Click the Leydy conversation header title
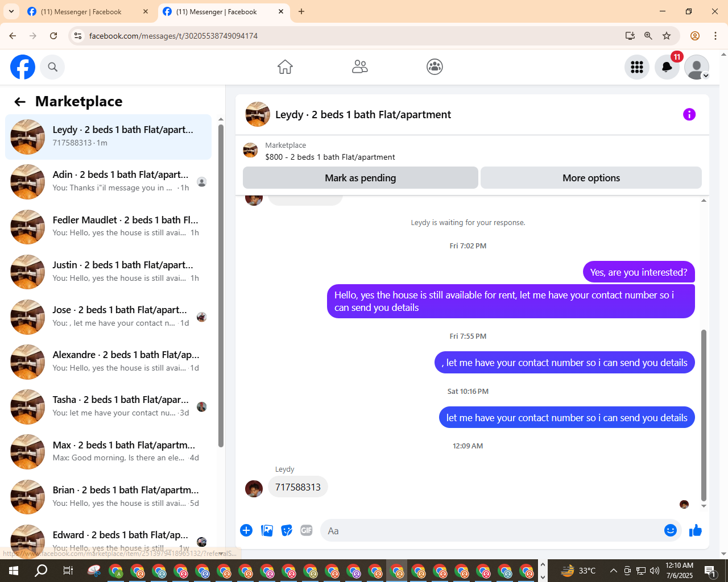The image size is (728, 582). pos(363,115)
